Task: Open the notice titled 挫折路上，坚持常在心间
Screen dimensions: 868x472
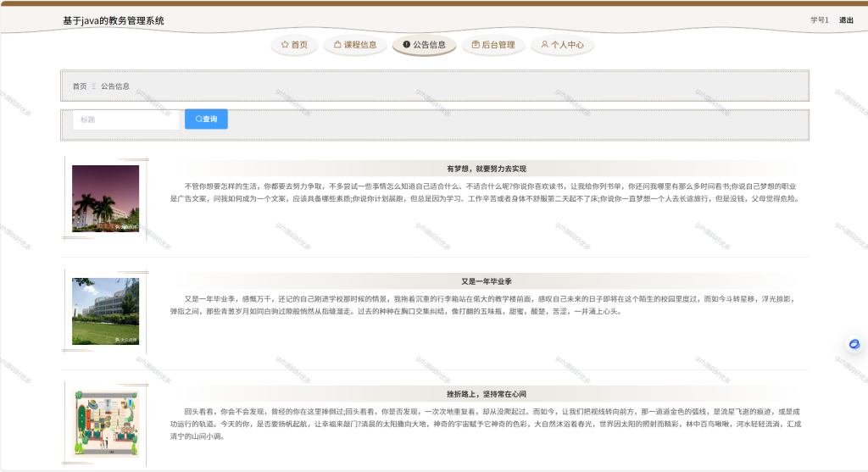Action: pos(487,394)
